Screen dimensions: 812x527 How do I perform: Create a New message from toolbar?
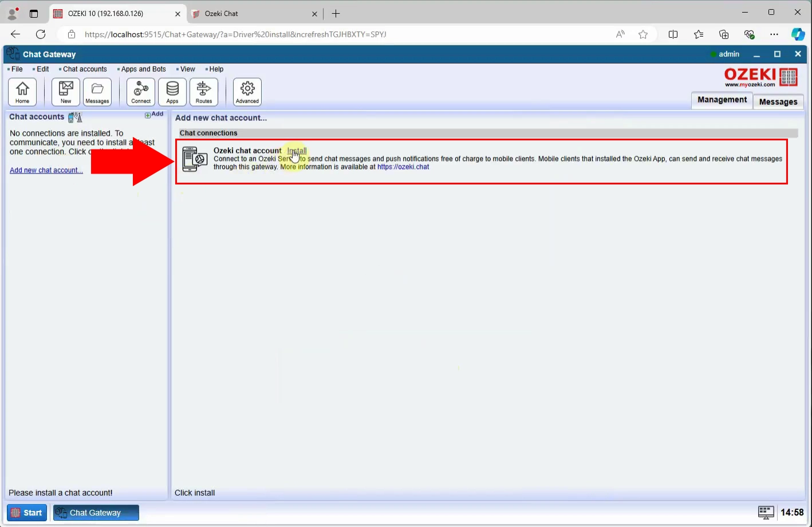coord(66,92)
